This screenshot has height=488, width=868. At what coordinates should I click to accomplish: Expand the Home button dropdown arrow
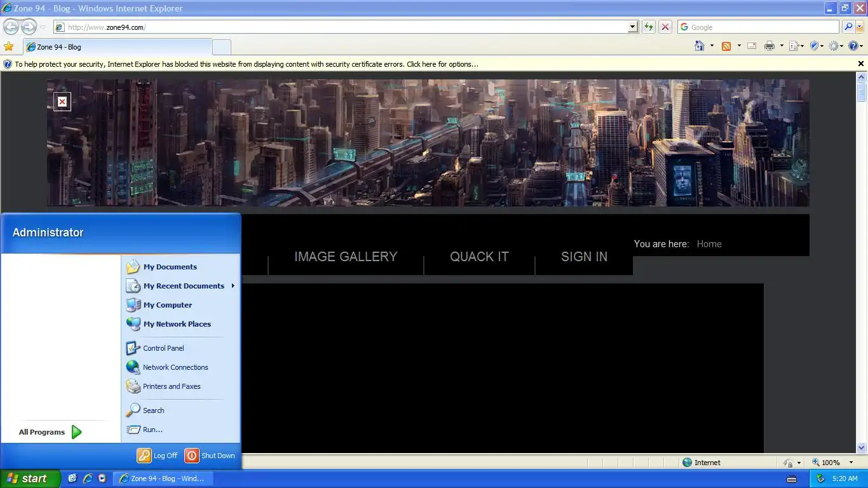pyautogui.click(x=712, y=46)
